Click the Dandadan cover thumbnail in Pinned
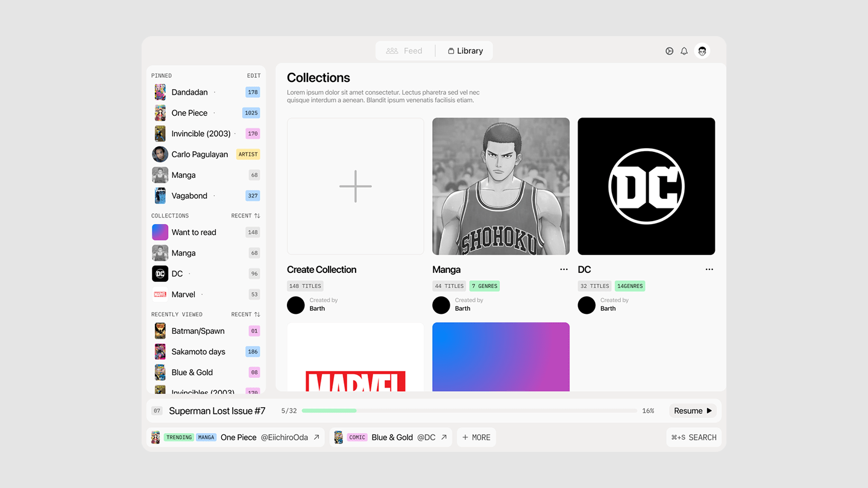Viewport: 868px width, 488px height. [160, 92]
